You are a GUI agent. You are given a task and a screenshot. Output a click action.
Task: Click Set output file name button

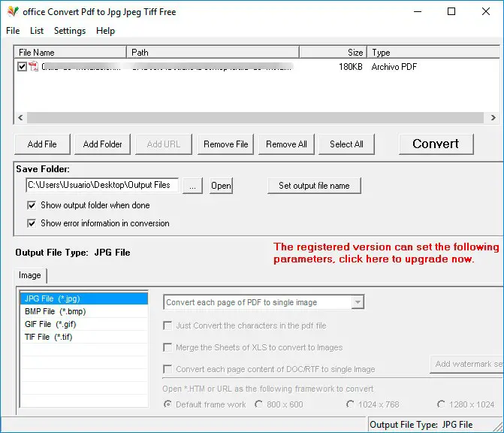point(314,186)
